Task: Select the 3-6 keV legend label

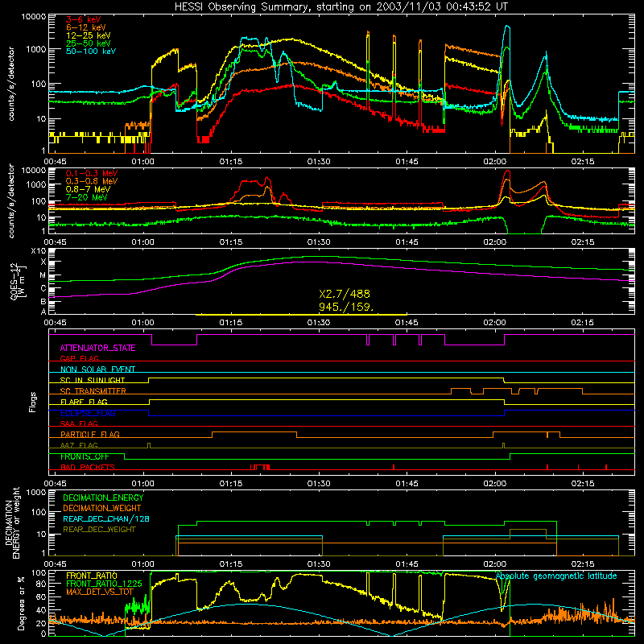Action: [x=83, y=19]
